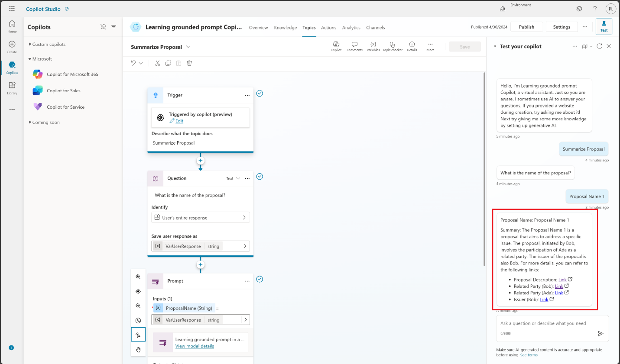This screenshot has width=620, height=364.
Task: Open the settings gear in header
Action: 579,9
